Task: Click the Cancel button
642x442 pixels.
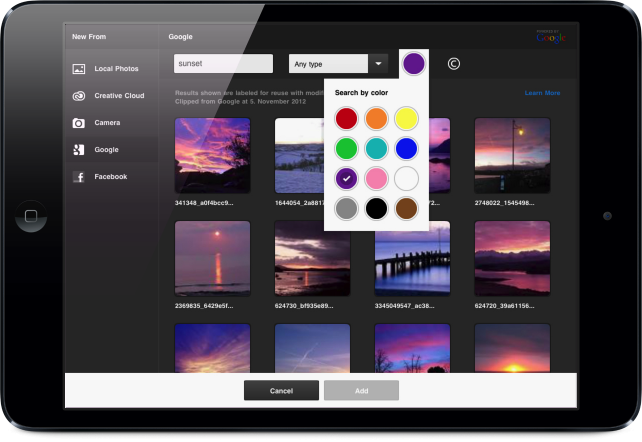Action: (281, 391)
